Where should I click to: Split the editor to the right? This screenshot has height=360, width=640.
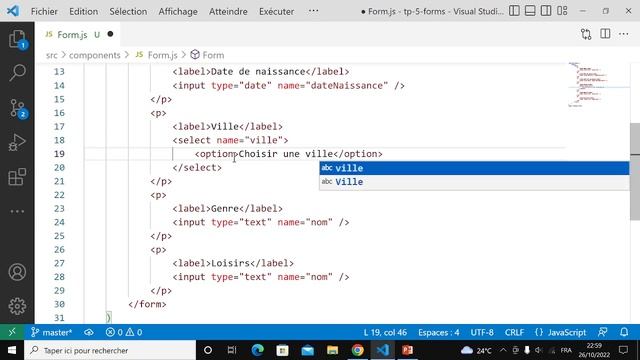(x=605, y=34)
